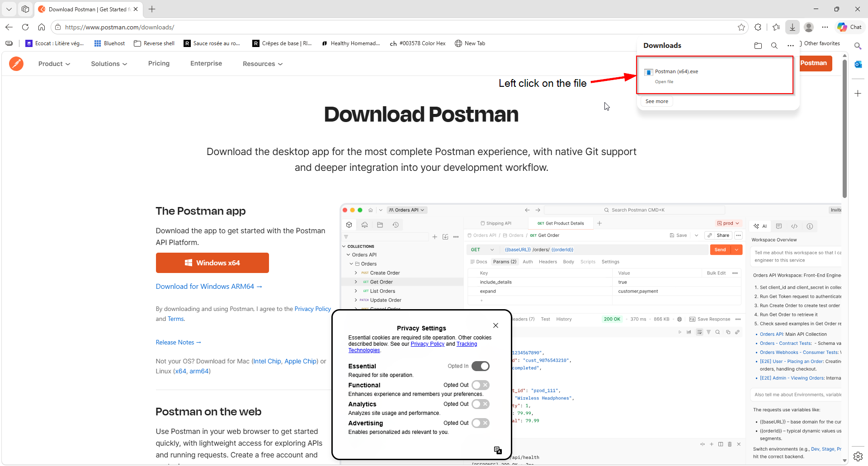The image size is (868, 466).
Task: Open Edge sidebar search icon
Action: coord(858,46)
